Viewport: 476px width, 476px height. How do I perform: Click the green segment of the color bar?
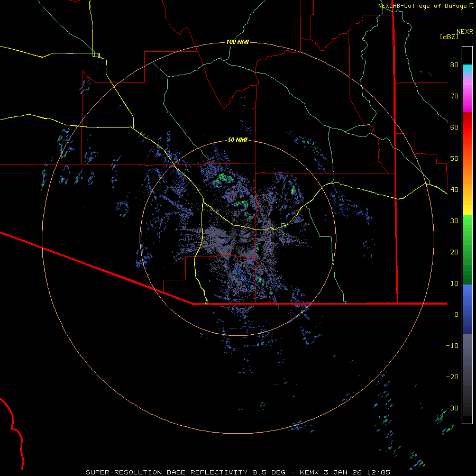click(x=467, y=250)
